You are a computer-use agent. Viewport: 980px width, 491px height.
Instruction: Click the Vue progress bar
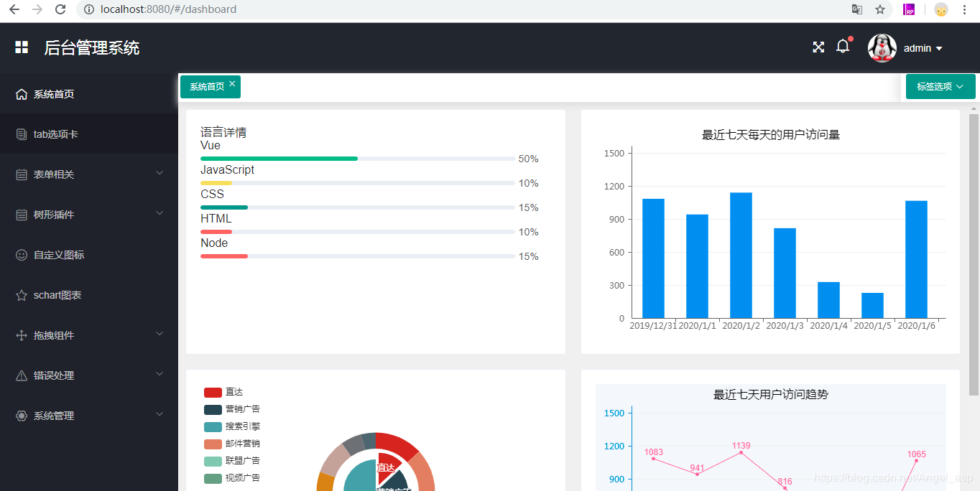(x=358, y=159)
